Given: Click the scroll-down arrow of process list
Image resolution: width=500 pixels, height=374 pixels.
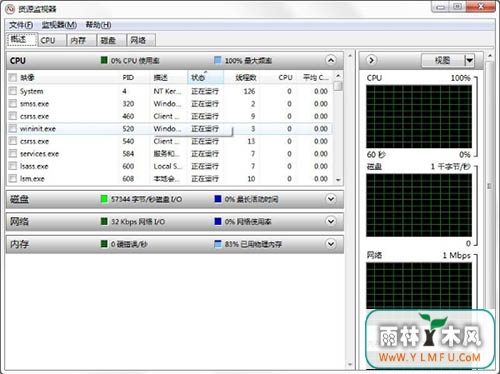Looking at the screenshot, I should (338, 180).
